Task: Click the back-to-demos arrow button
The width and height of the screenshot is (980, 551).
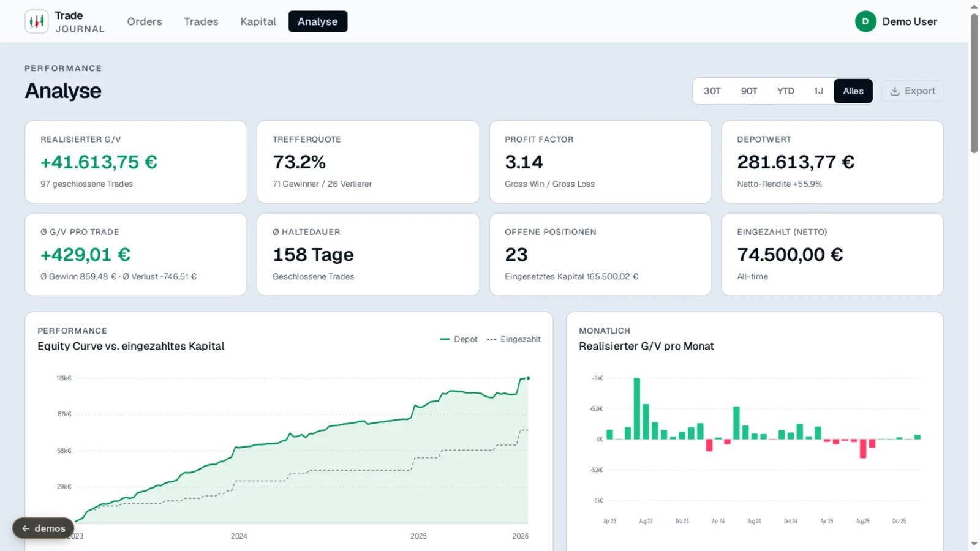Action: coord(43,528)
